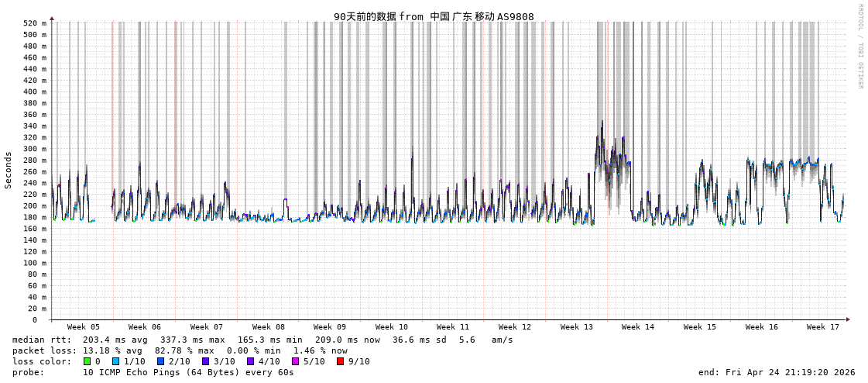Click the end timestamp Fri Apr 24 text
This screenshot has width=868, height=383.
tap(776, 372)
